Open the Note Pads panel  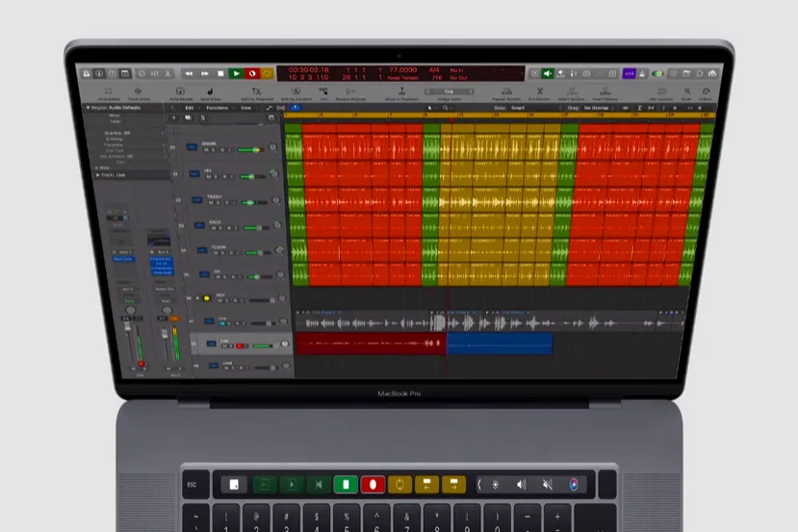tap(686, 74)
